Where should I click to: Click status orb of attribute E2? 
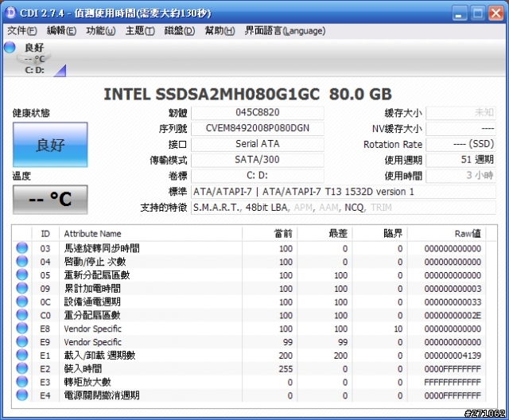pos(22,368)
